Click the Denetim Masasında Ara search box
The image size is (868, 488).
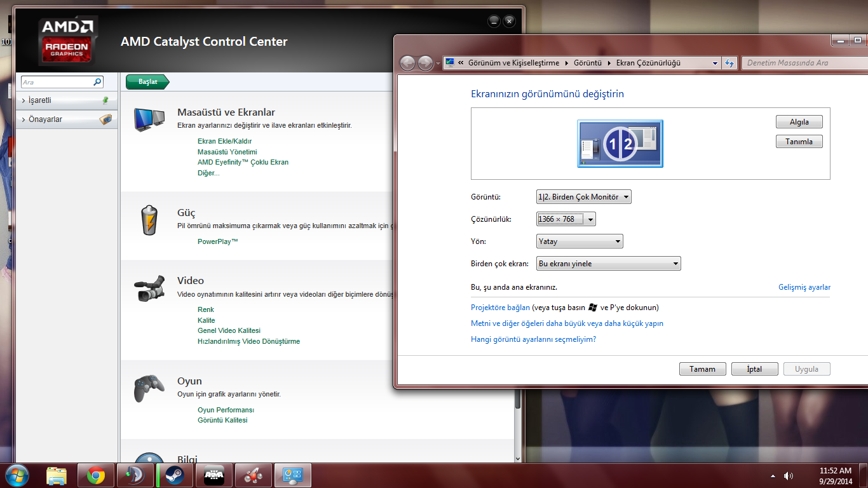coord(804,63)
